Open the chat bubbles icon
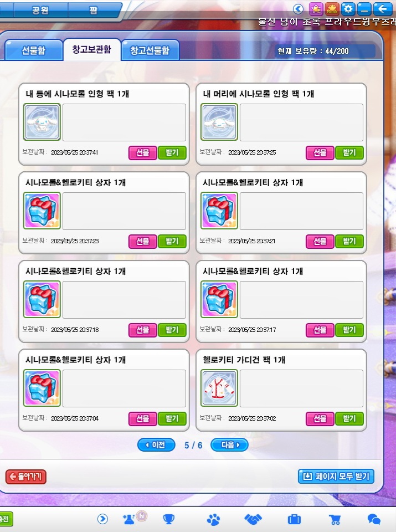The height and width of the screenshot is (532, 396). [x=374, y=519]
